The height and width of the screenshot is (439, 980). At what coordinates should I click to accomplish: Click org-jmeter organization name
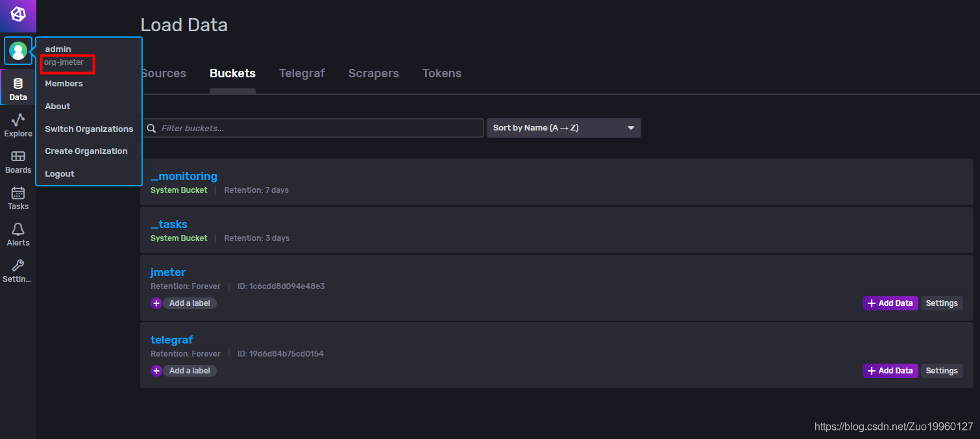[x=64, y=62]
